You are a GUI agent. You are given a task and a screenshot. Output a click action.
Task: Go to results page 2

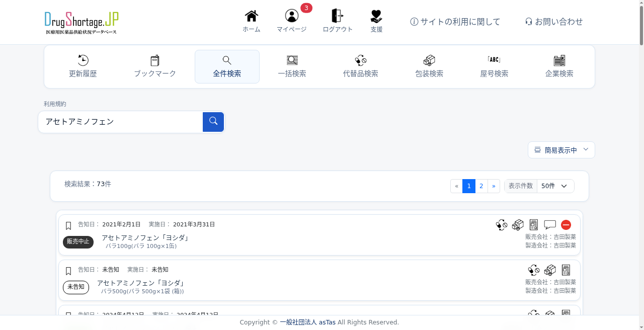[481, 186]
